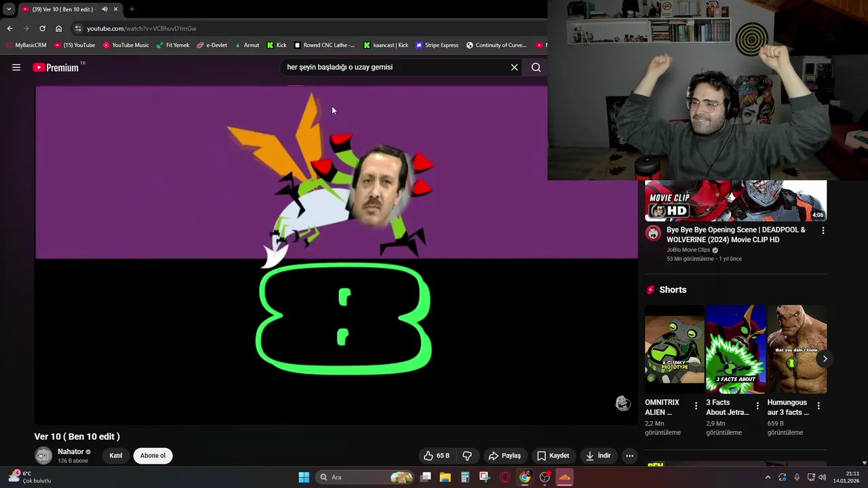Dislike the video

pyautogui.click(x=467, y=455)
